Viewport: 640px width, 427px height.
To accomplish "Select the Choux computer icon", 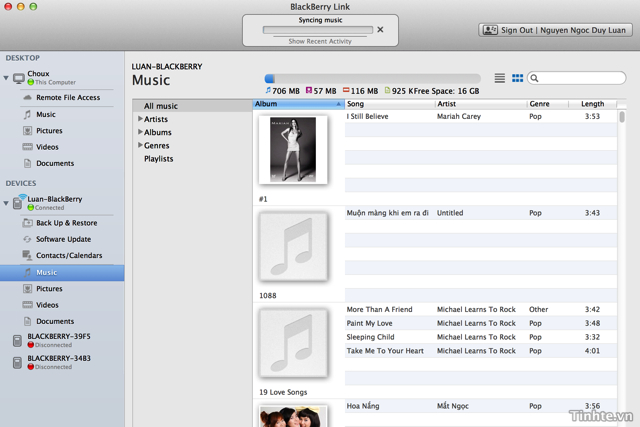I will (x=19, y=78).
